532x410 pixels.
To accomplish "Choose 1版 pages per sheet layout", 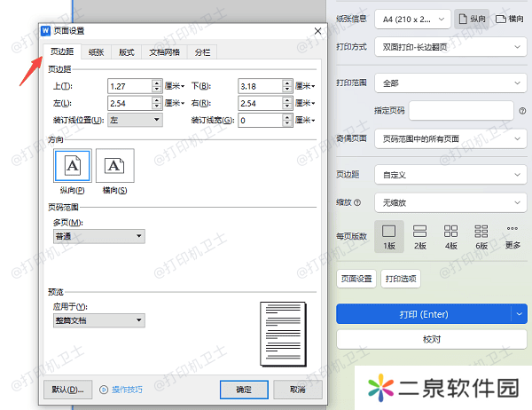I will point(389,236).
